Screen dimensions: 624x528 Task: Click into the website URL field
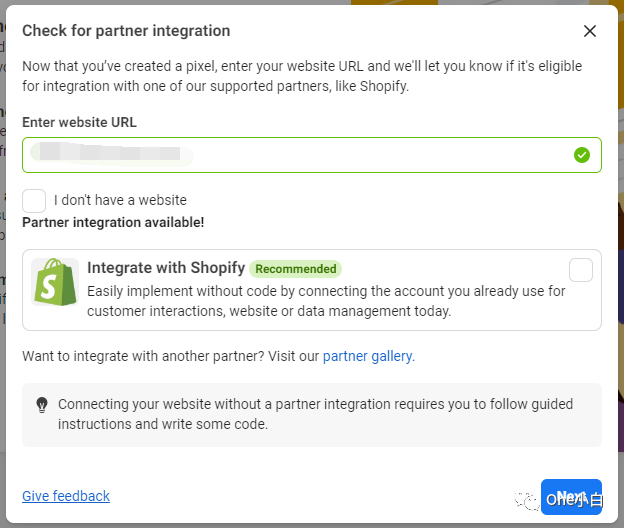pyautogui.click(x=312, y=155)
